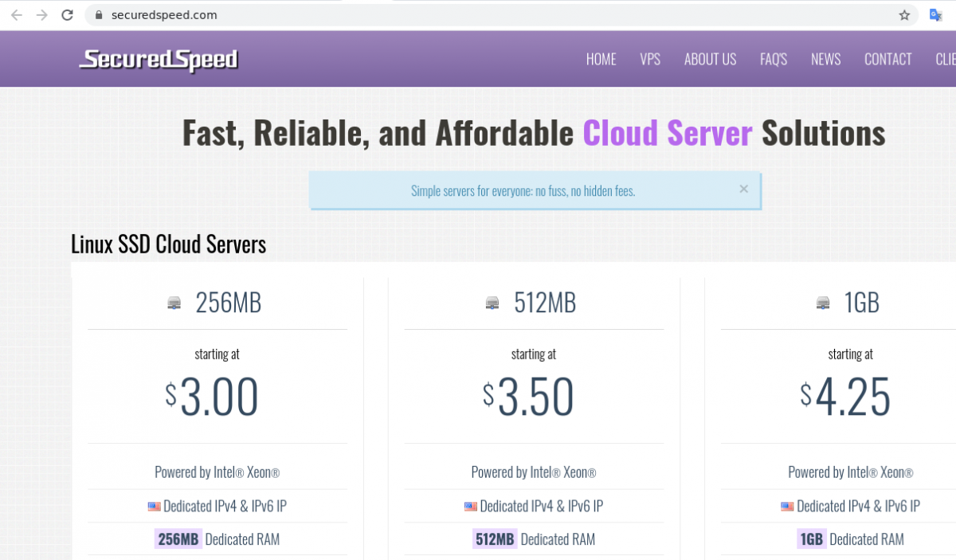Select the 1GB plan heading
Screen dimensions: 956x560
[x=862, y=303]
